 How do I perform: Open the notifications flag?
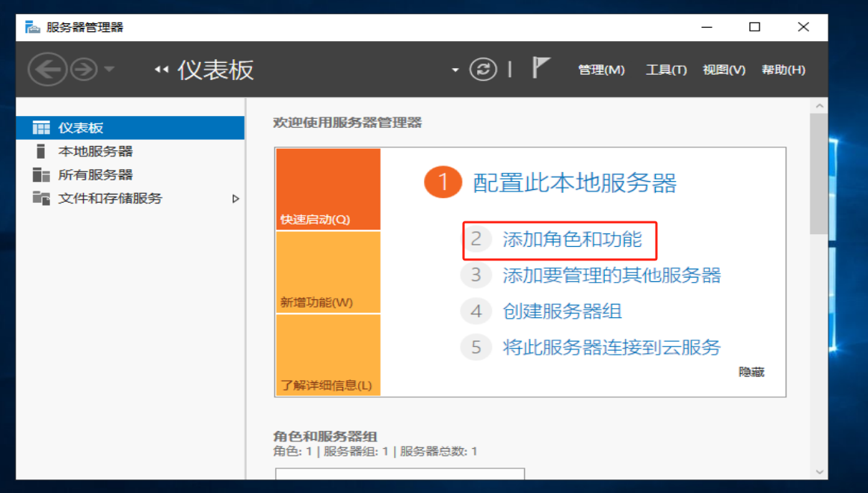(x=541, y=67)
